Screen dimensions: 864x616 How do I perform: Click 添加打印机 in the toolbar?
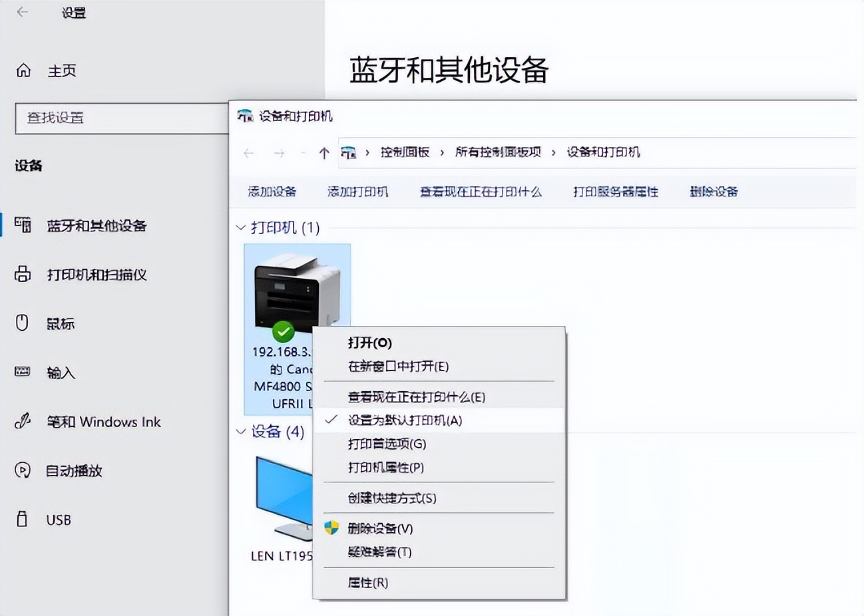coord(358,191)
